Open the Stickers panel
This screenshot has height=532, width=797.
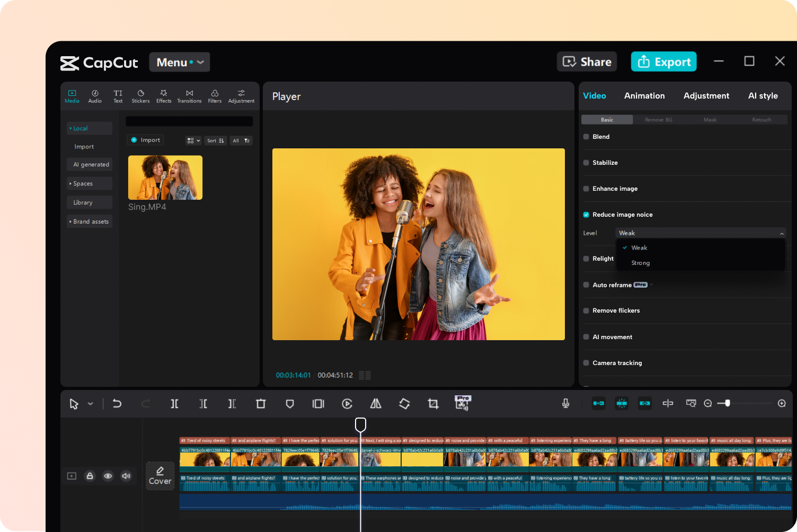point(140,96)
